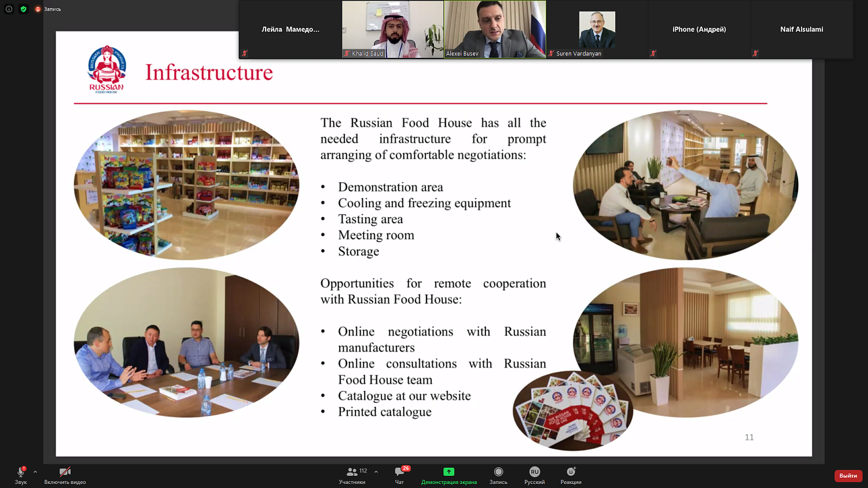868x488 pixels.
Task: Open the Чат chat panel
Action: coord(400,475)
